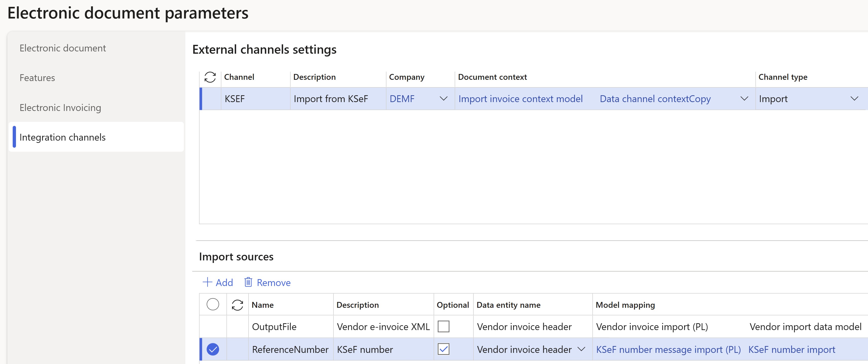Viewport: 868px width, 364px height.
Task: Click Data channel contextCopy link
Action: [x=655, y=99]
